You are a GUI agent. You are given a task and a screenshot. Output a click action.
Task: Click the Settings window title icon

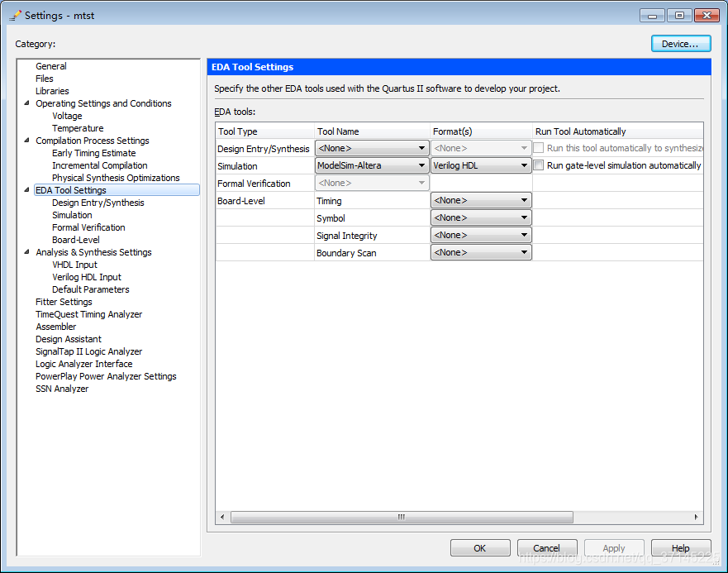click(16, 16)
